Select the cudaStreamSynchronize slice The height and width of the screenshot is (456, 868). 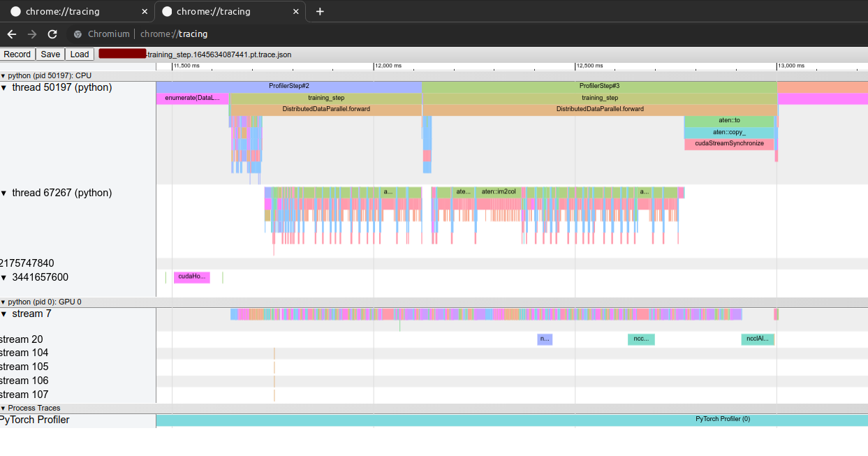pos(729,144)
